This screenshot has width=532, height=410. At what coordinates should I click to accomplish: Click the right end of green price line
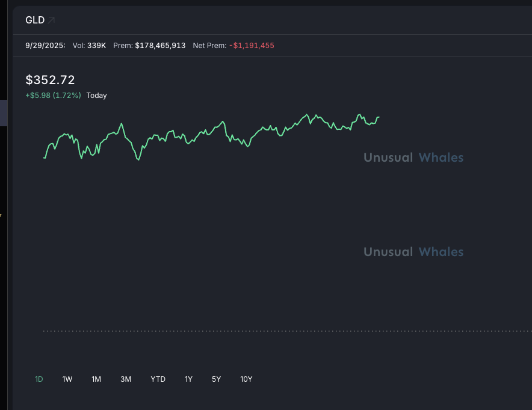[379, 117]
